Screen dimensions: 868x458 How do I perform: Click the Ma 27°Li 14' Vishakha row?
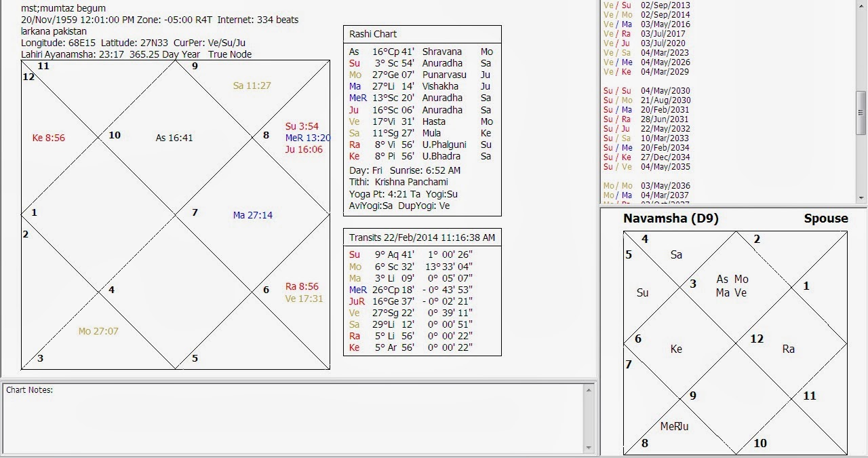421,86
